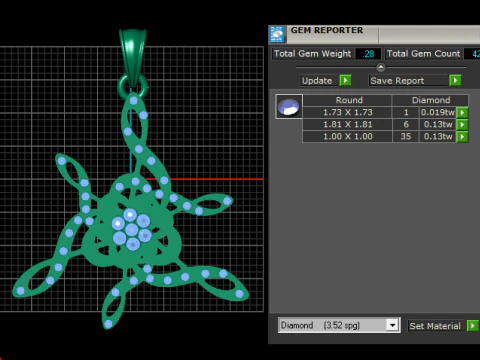Select the 1.00 X 1.00 size cell
Image resolution: width=480 pixels, height=360 pixels.
[x=348, y=136]
